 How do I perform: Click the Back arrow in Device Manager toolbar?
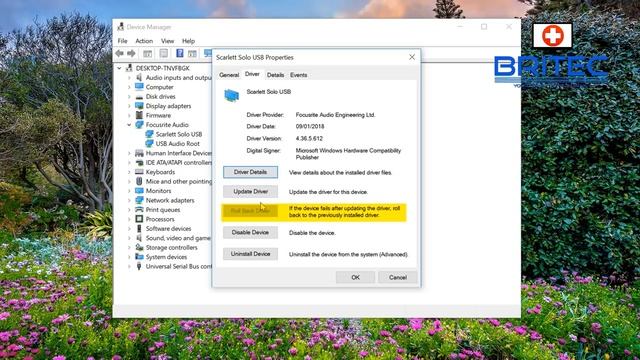(120, 53)
